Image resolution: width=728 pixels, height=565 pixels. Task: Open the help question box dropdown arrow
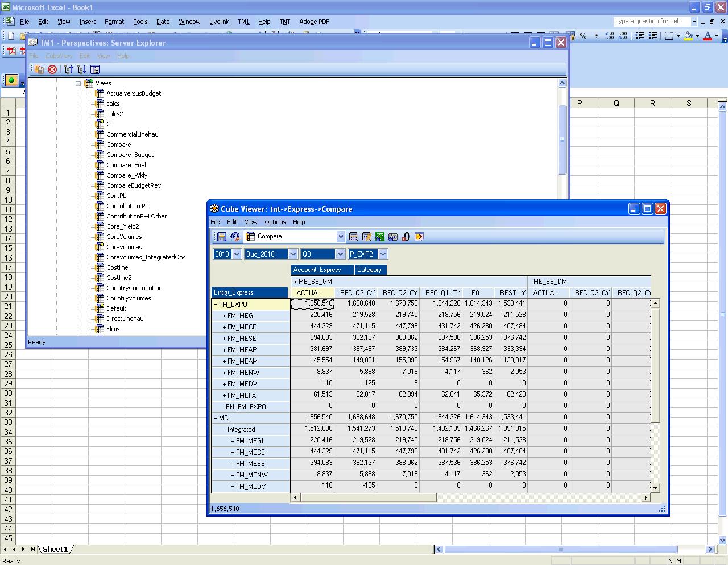tap(694, 22)
